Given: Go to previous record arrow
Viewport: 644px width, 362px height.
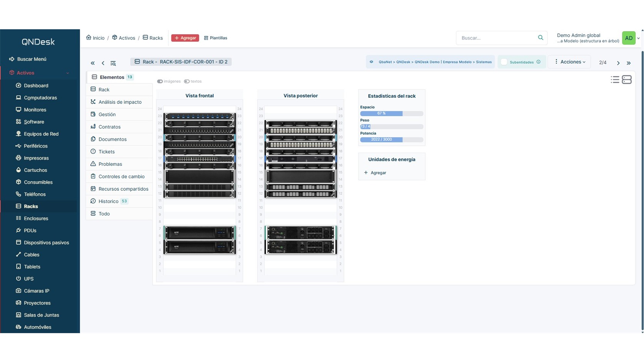Looking at the screenshot, I should pos(103,63).
